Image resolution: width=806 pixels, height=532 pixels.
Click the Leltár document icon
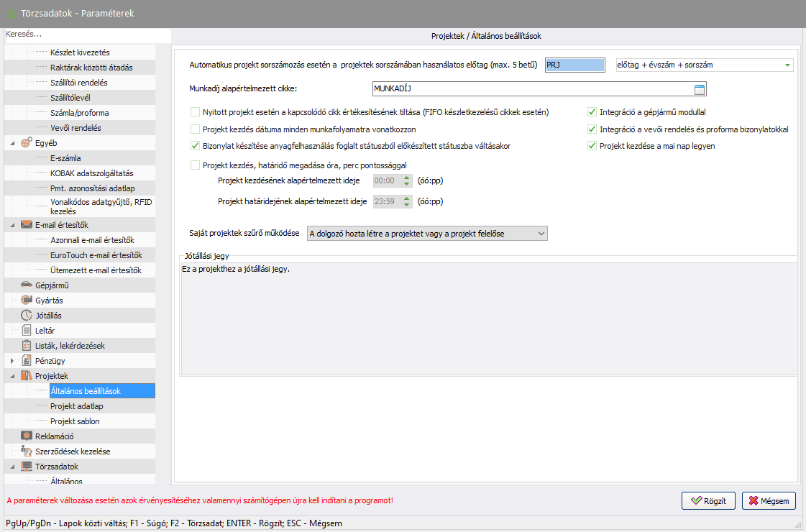(27, 330)
